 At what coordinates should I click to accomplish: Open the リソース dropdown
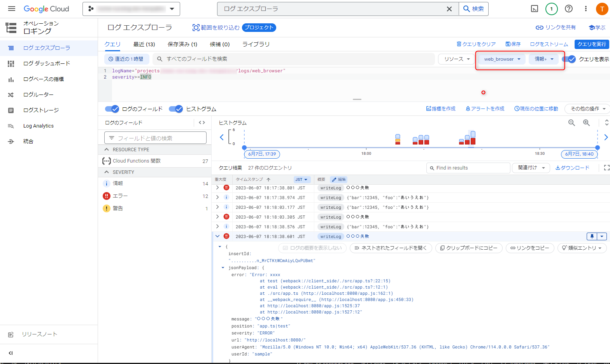[457, 59]
